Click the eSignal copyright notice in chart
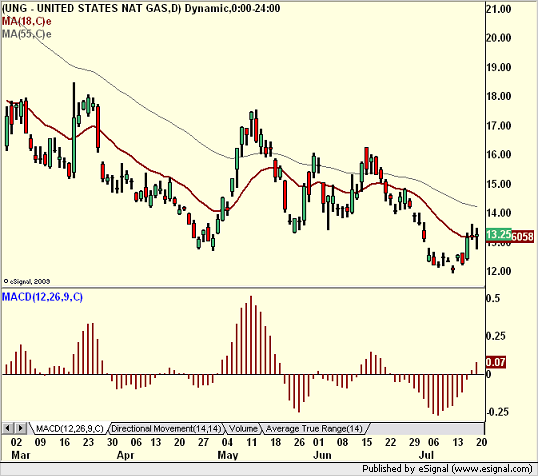Viewport: 538px width, 476px height. click(x=27, y=281)
